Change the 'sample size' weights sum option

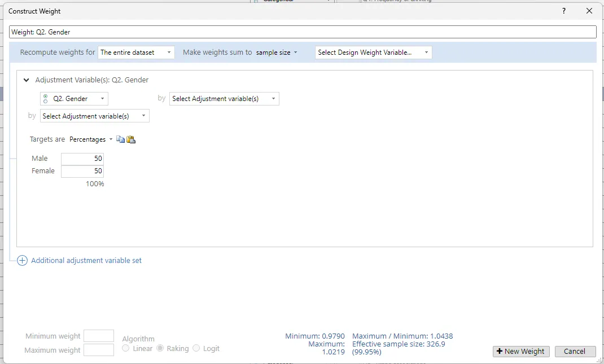[x=276, y=52]
